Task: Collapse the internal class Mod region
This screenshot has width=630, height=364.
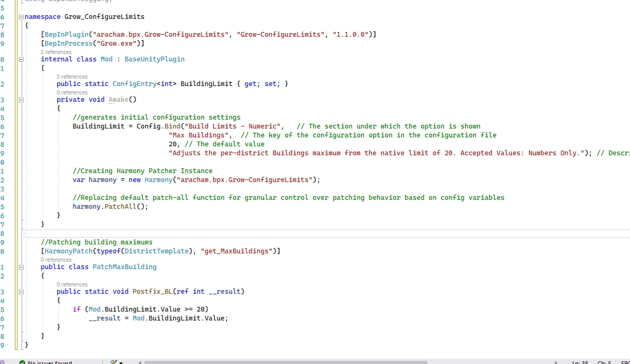Action: click(21, 59)
